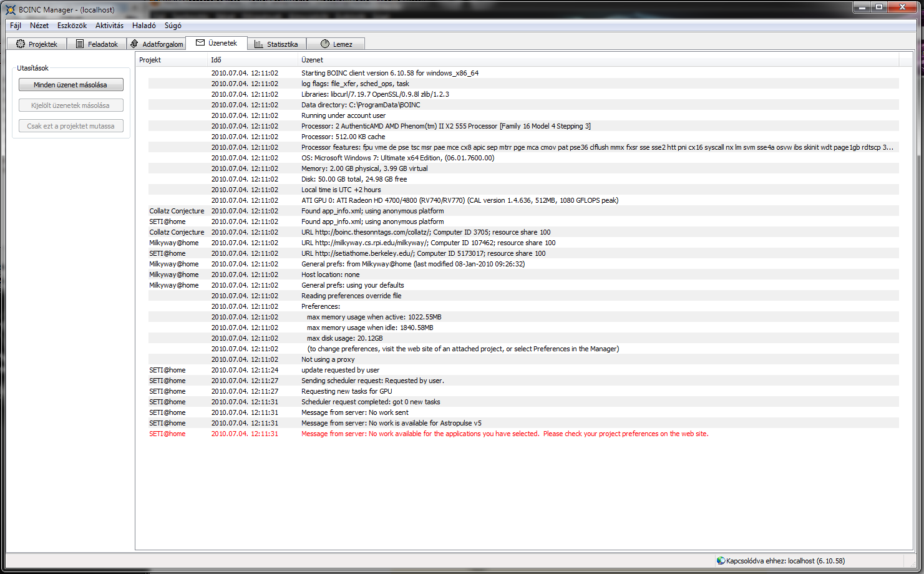Switch to the Lemez tab
Screen dimensions: 924x574
tap(336, 44)
